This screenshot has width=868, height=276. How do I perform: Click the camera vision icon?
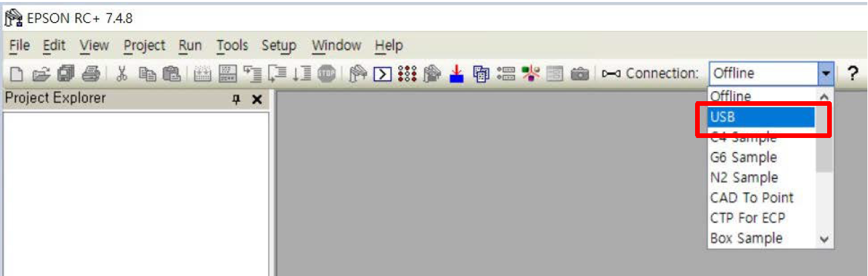580,73
